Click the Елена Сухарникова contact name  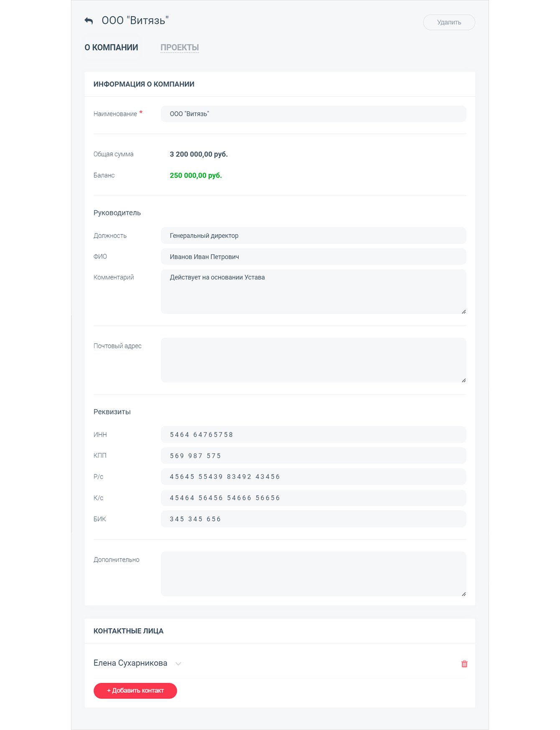tap(130, 663)
